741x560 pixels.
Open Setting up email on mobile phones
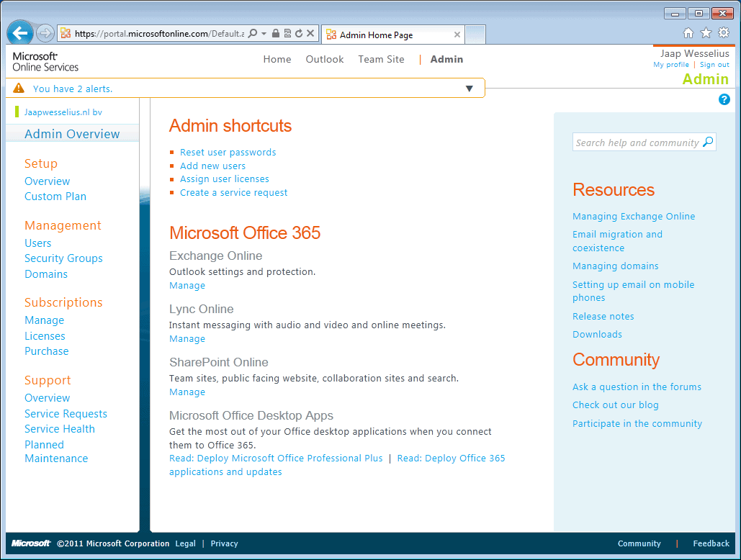pos(633,292)
